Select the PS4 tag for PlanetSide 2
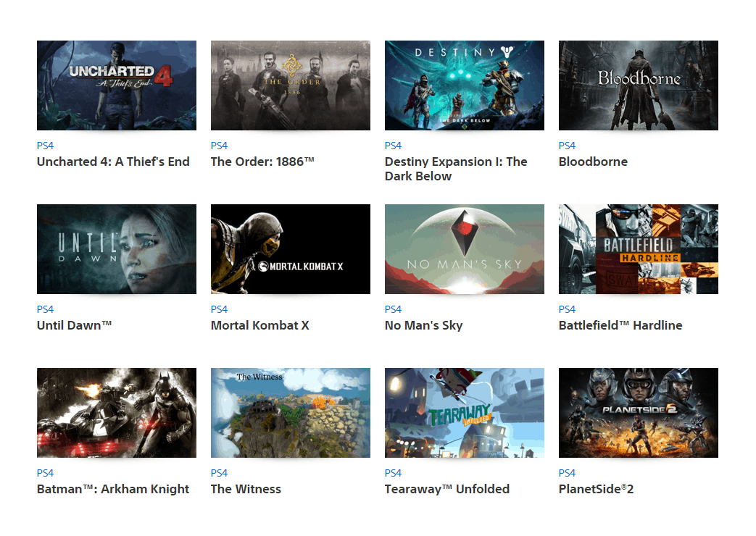The height and width of the screenshot is (536, 756). [568, 473]
